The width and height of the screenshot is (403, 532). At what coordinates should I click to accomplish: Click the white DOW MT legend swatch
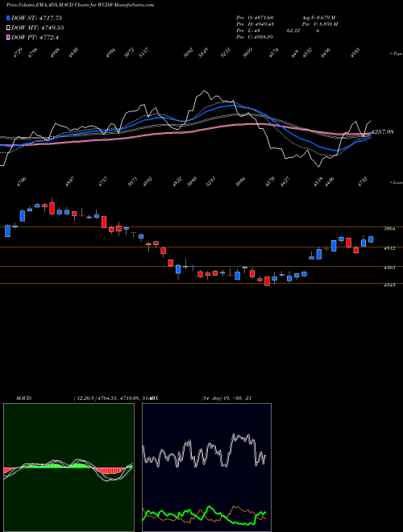9,27
